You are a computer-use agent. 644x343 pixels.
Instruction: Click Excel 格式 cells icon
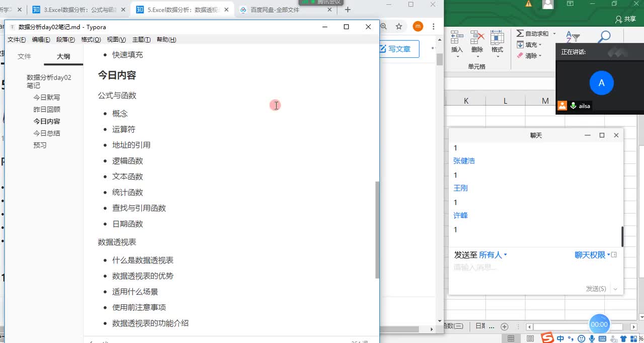tap(497, 37)
